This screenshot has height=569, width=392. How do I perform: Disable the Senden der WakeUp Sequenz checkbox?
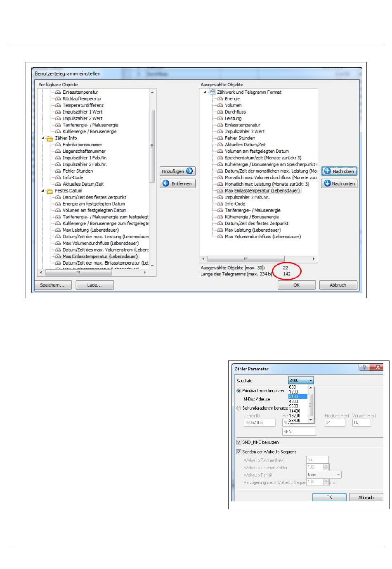click(239, 452)
